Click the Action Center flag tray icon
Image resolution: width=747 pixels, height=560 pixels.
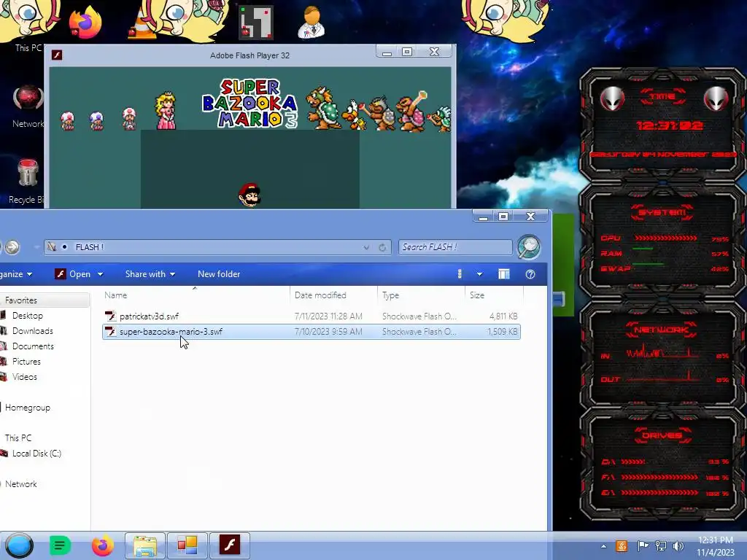pyautogui.click(x=643, y=546)
